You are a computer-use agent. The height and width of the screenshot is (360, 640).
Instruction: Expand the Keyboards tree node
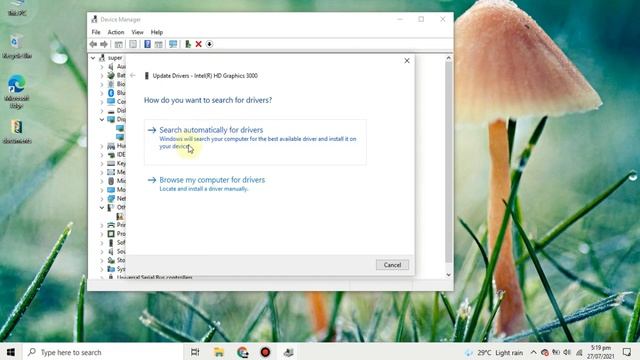102,163
